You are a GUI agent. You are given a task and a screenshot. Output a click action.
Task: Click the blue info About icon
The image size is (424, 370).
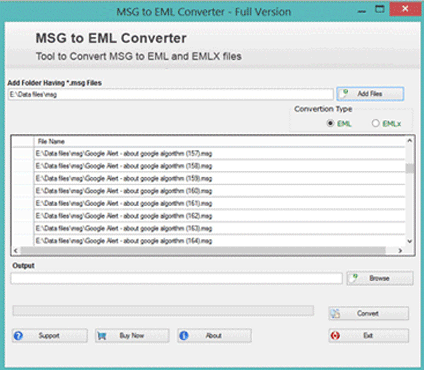[x=184, y=336]
